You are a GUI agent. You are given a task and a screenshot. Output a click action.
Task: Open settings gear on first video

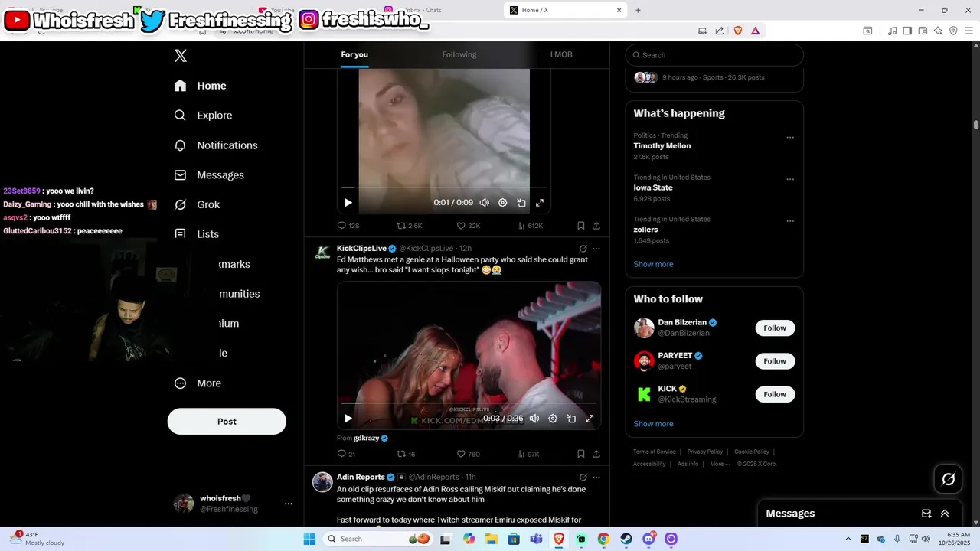503,203
